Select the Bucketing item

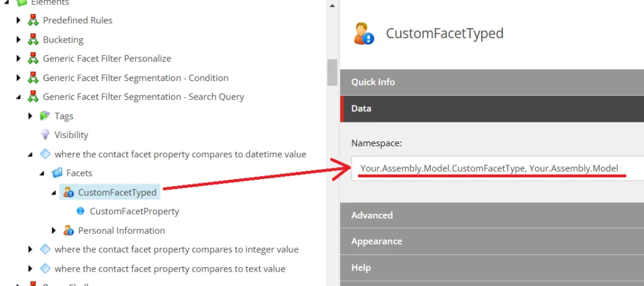[x=64, y=40]
